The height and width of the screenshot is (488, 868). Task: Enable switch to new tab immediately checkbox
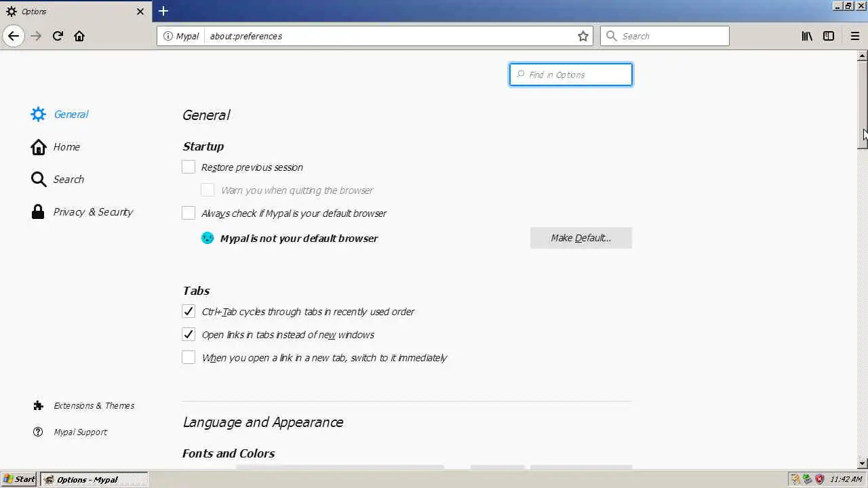click(189, 357)
